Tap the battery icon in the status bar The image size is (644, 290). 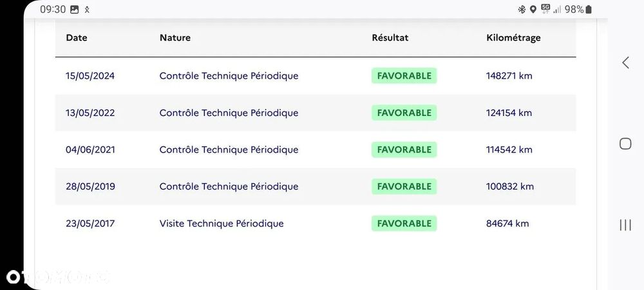pos(589,9)
